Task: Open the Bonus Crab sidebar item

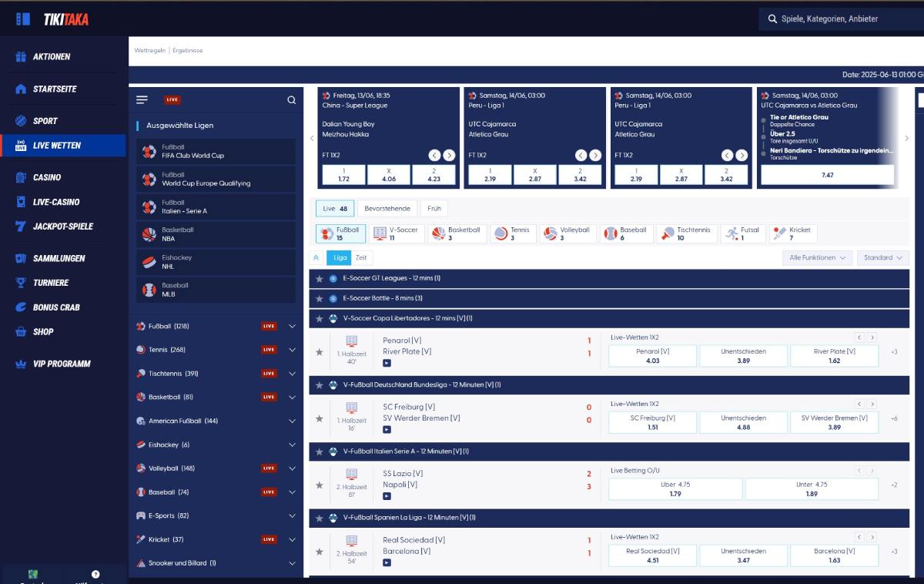Action: pos(56,307)
